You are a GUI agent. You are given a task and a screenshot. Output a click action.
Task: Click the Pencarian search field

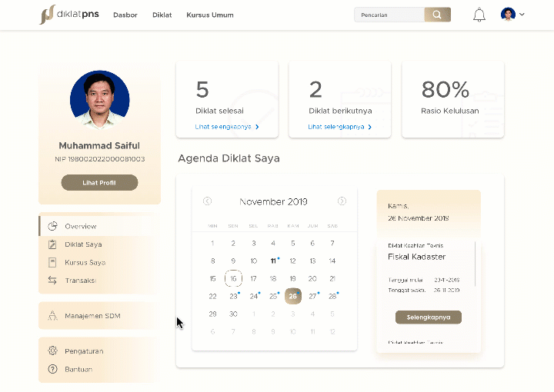pos(389,15)
